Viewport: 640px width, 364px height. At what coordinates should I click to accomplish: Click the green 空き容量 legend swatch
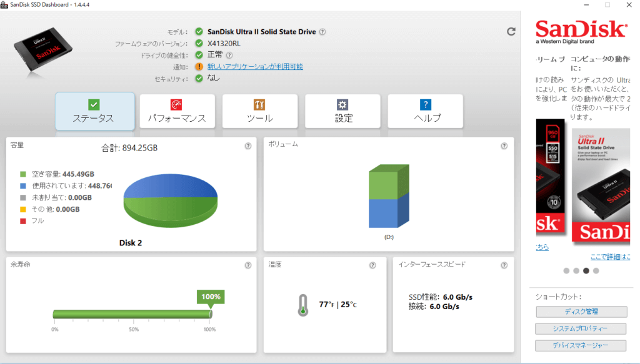click(x=23, y=174)
